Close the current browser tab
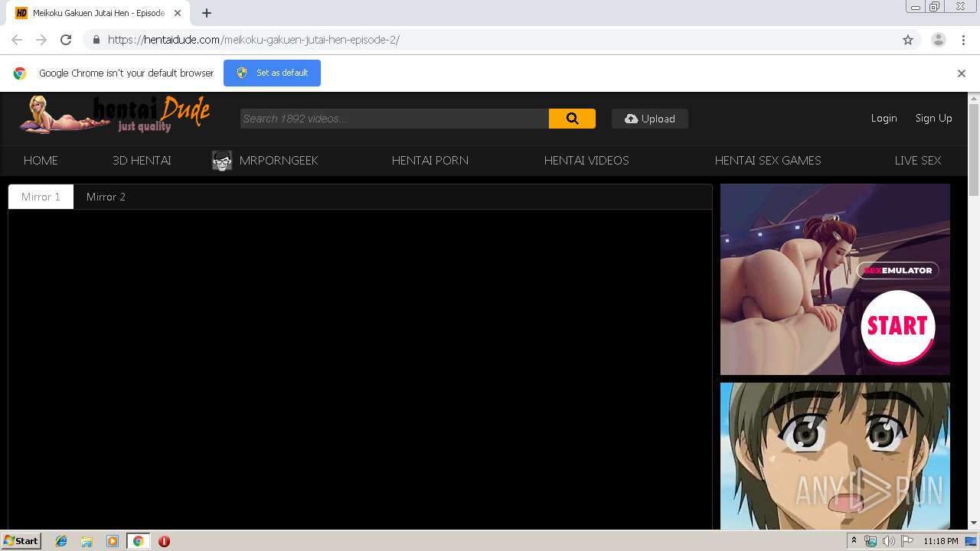The image size is (980, 551). pyautogui.click(x=178, y=13)
